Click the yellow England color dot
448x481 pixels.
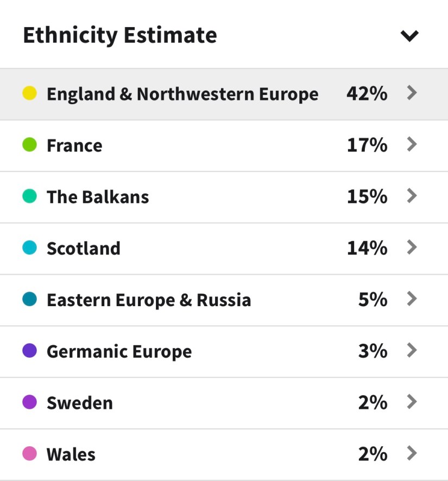coord(30,93)
